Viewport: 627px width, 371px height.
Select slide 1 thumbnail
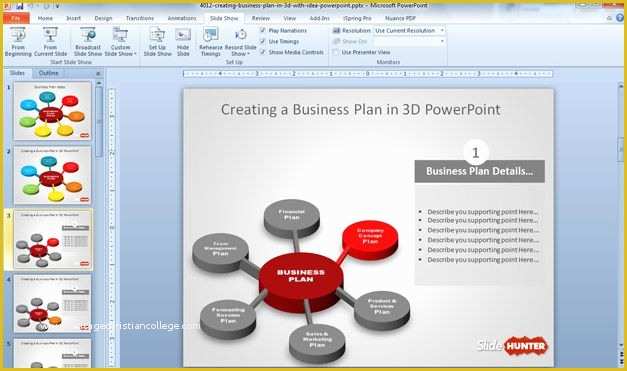(x=52, y=111)
